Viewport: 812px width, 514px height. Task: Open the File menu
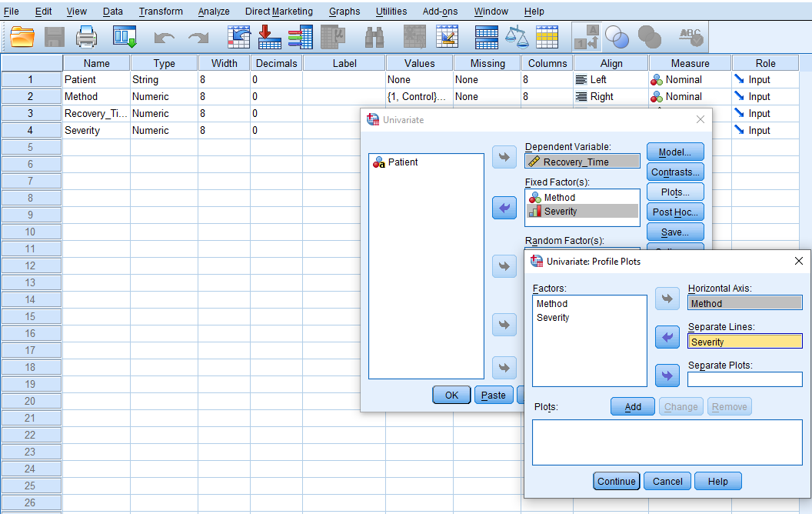[x=11, y=12]
